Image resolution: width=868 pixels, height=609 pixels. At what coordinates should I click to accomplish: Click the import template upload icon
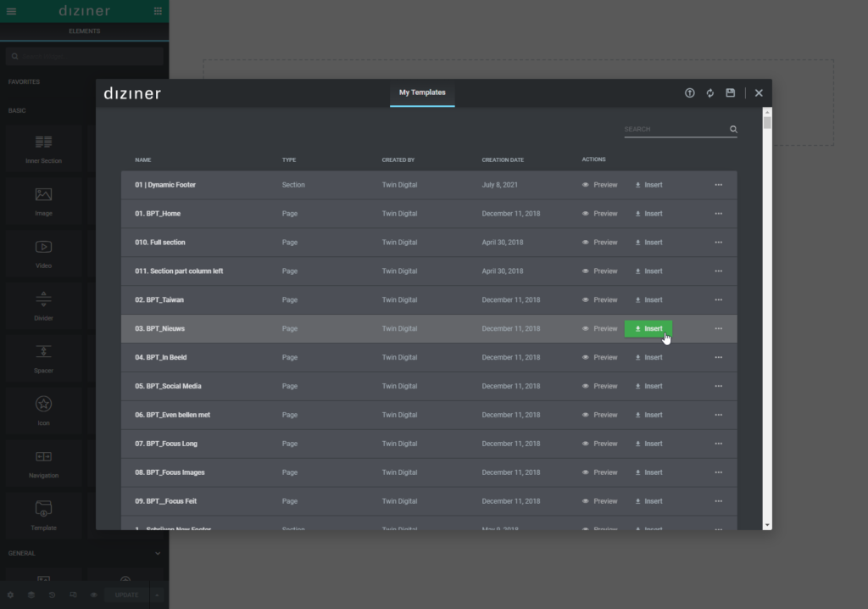point(690,93)
